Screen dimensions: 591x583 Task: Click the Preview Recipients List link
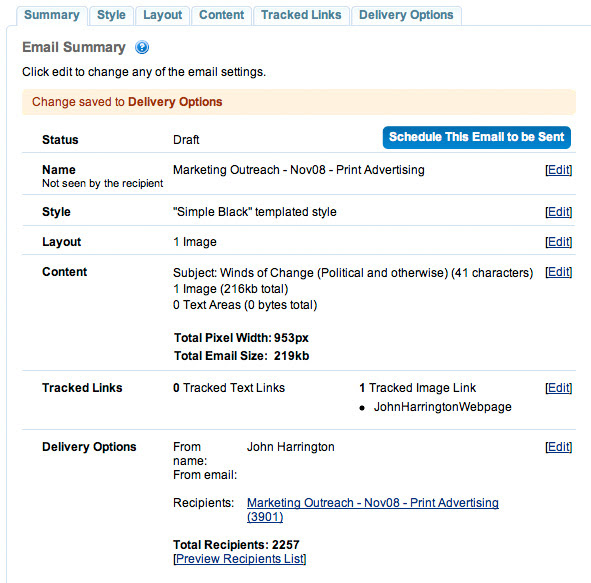pyautogui.click(x=240, y=559)
